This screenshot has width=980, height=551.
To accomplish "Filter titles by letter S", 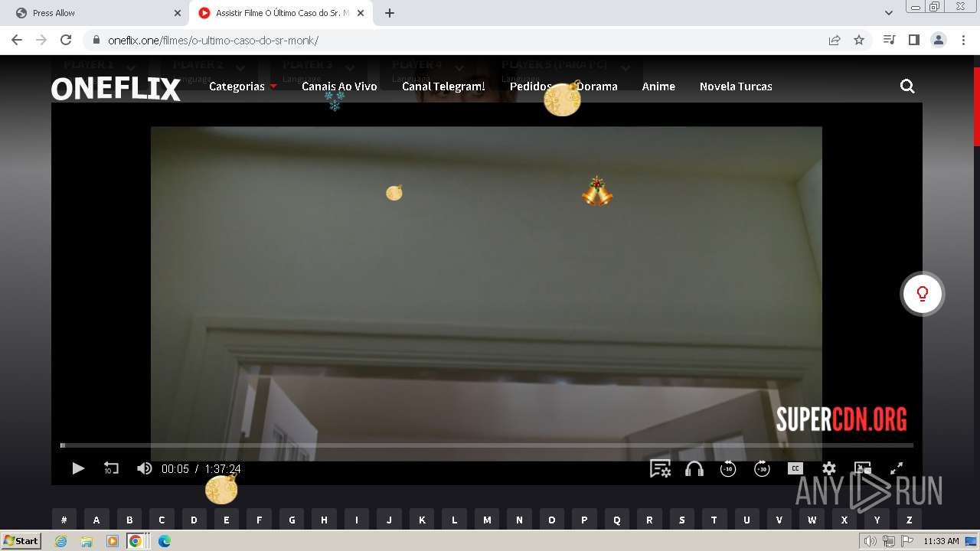I will (x=681, y=520).
